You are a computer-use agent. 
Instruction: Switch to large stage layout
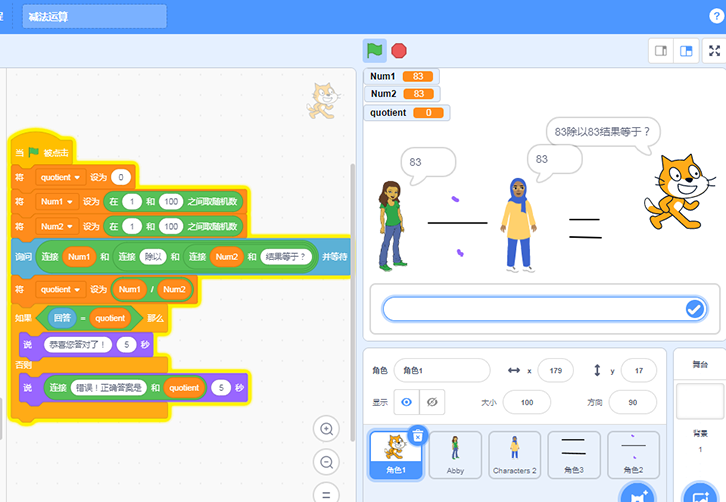coord(687,51)
